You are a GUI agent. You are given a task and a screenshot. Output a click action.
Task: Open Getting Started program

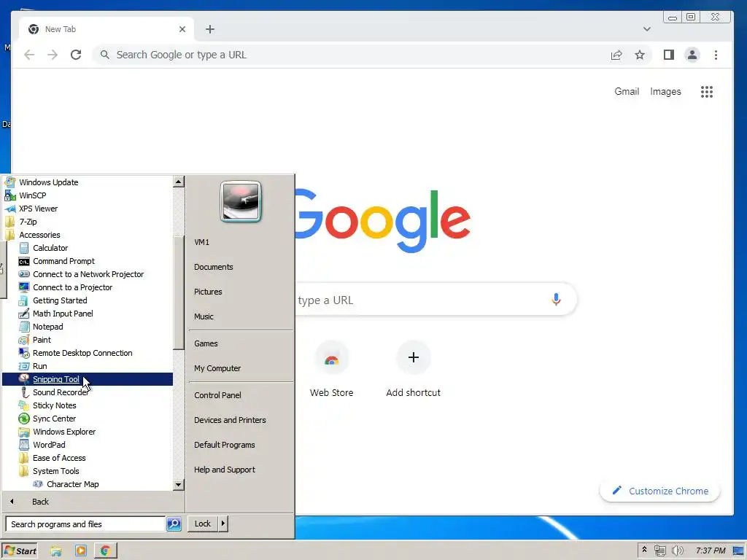tap(60, 300)
